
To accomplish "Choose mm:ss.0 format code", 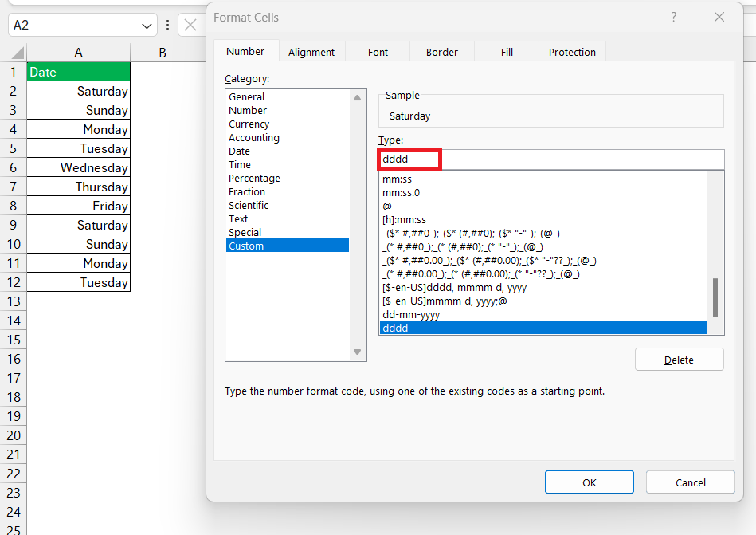I will (x=543, y=192).
